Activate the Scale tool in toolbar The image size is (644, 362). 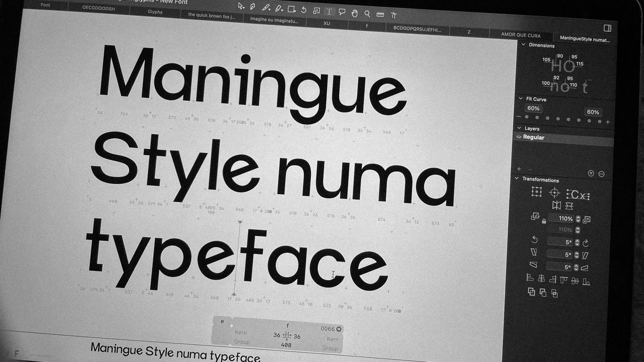click(316, 11)
